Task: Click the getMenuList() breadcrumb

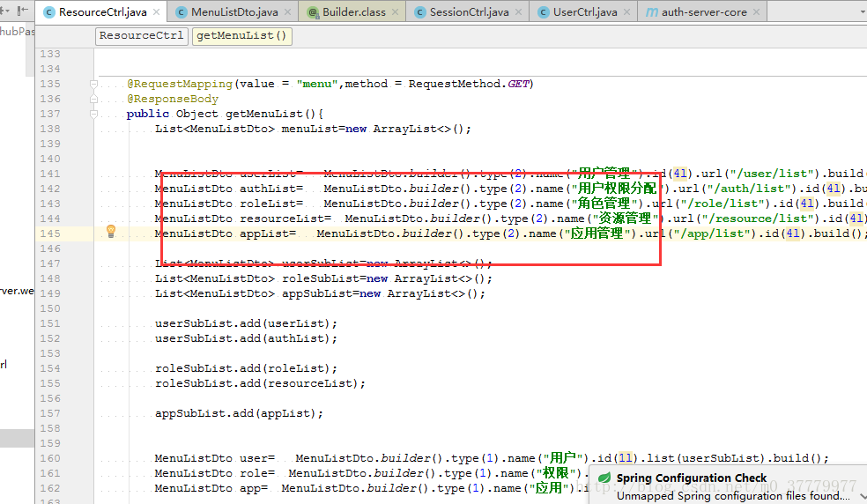Action: [x=241, y=35]
